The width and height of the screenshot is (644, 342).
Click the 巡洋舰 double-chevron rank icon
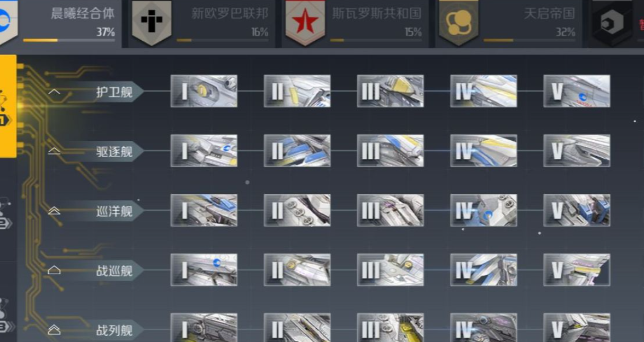tap(54, 211)
